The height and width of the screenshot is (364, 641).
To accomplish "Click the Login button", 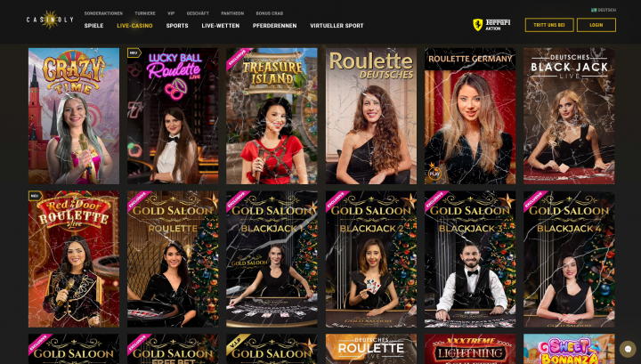I will (x=596, y=25).
